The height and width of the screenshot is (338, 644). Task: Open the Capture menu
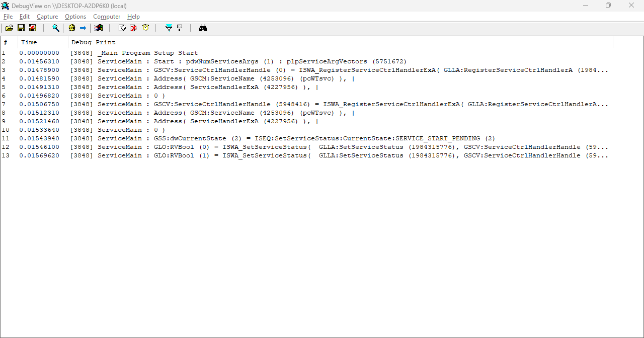coord(47,17)
